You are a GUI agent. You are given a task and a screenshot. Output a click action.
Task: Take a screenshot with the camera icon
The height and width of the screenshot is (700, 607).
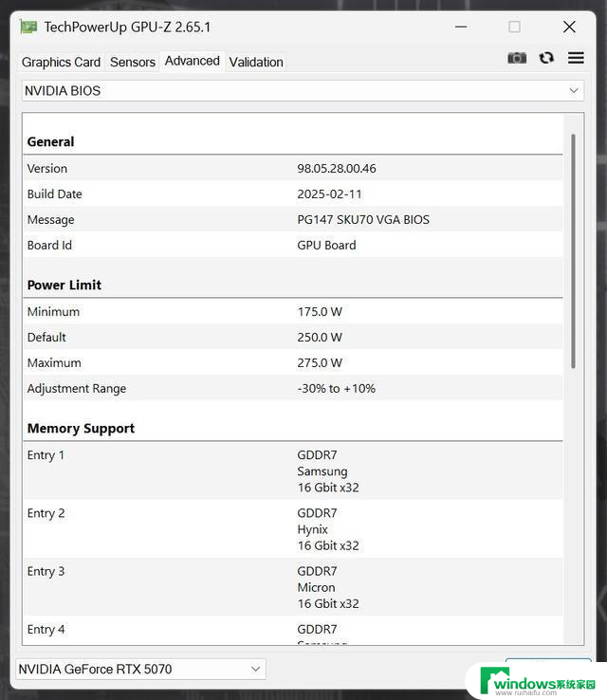pyautogui.click(x=517, y=58)
